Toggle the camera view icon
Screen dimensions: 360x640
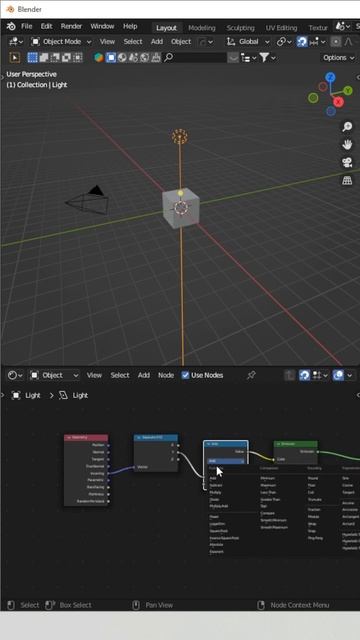point(347,162)
